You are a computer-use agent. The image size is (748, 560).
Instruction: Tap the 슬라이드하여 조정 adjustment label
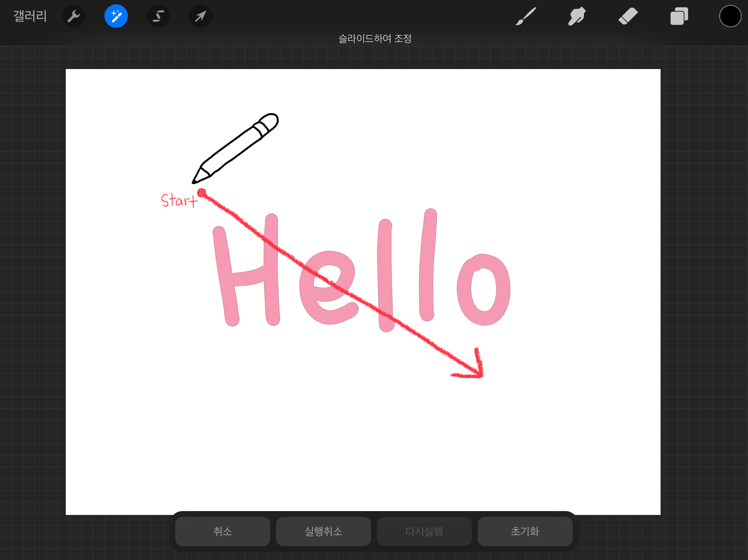[x=375, y=38]
